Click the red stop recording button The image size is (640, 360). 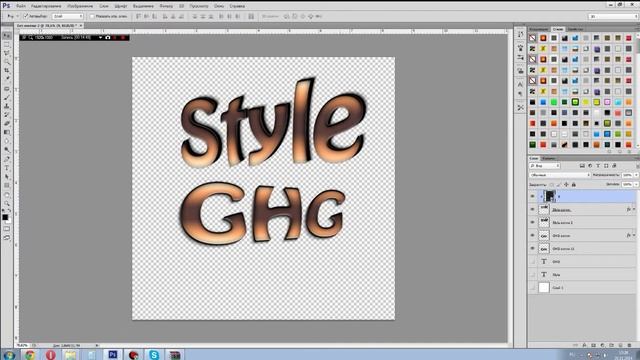122,38
